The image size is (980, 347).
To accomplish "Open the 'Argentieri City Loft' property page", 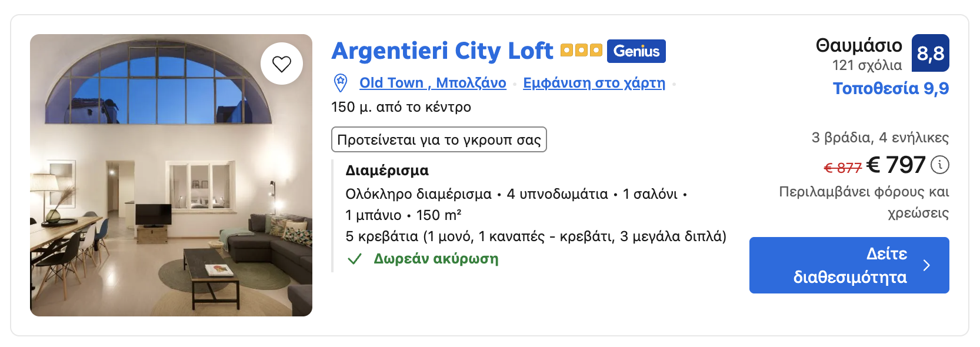I will 441,51.
